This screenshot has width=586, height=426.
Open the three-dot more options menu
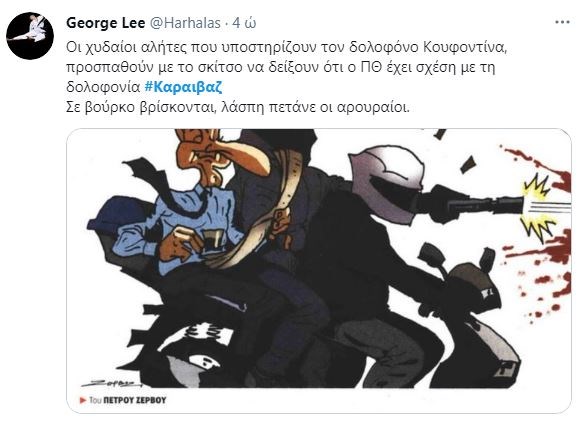[562, 22]
